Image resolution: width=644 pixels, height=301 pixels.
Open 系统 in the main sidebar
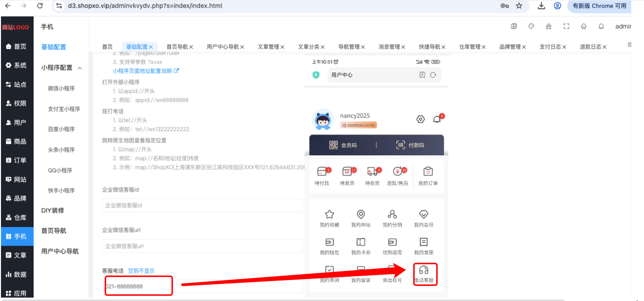tap(17, 65)
